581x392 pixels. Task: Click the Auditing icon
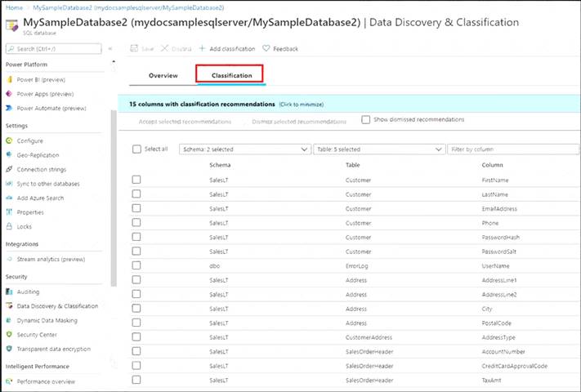9,292
